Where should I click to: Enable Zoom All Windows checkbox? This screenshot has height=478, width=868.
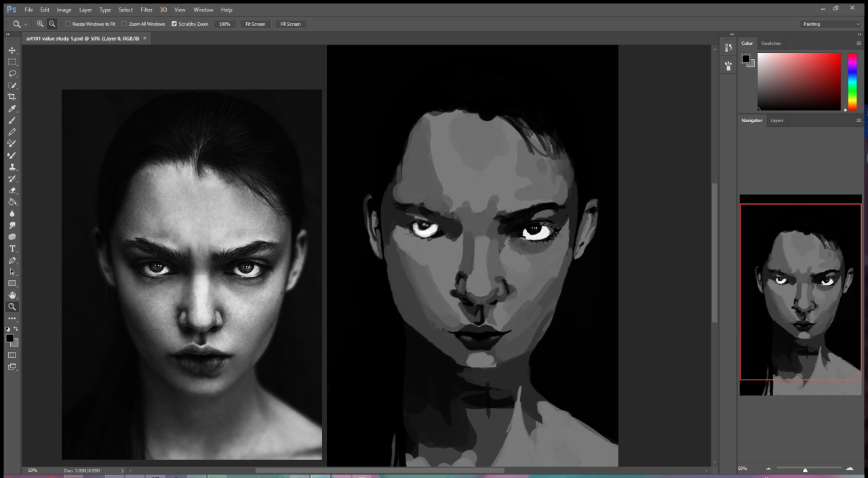124,24
